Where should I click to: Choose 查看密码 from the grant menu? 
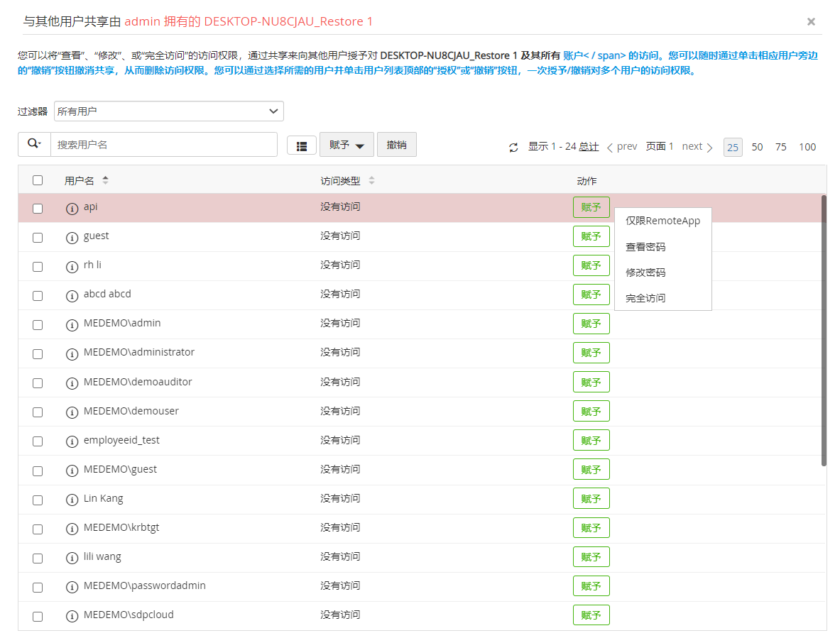click(x=662, y=247)
